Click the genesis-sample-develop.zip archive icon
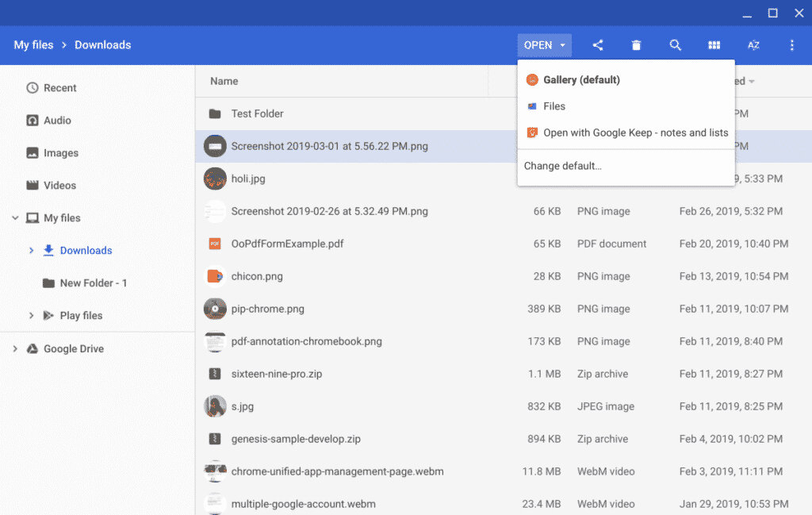 [215, 439]
